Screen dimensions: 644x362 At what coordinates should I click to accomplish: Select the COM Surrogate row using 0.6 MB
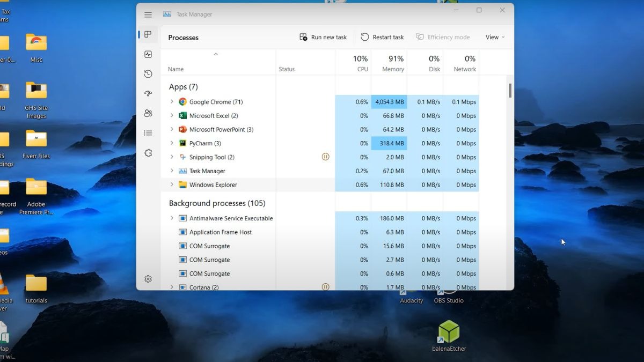[x=320, y=274]
